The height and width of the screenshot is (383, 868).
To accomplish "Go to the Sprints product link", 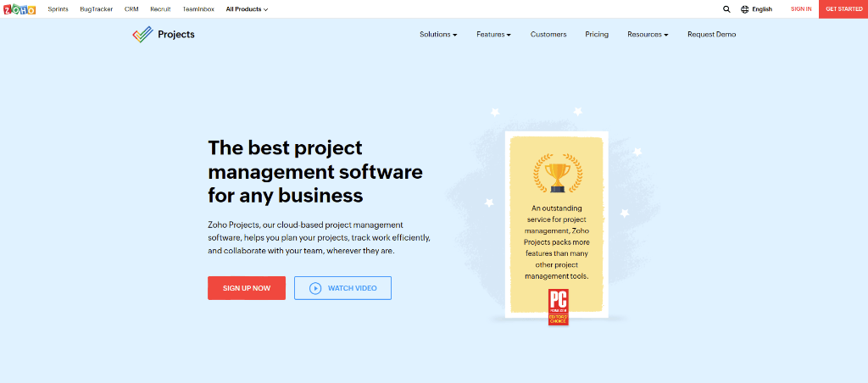I will 58,9.
